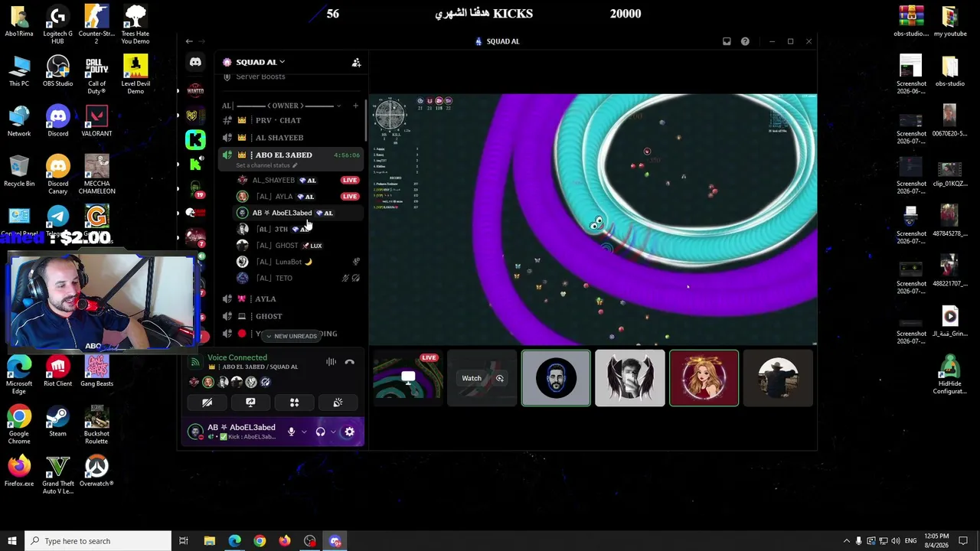Mute the microphone
This screenshot has width=980, height=551.
coord(291,432)
